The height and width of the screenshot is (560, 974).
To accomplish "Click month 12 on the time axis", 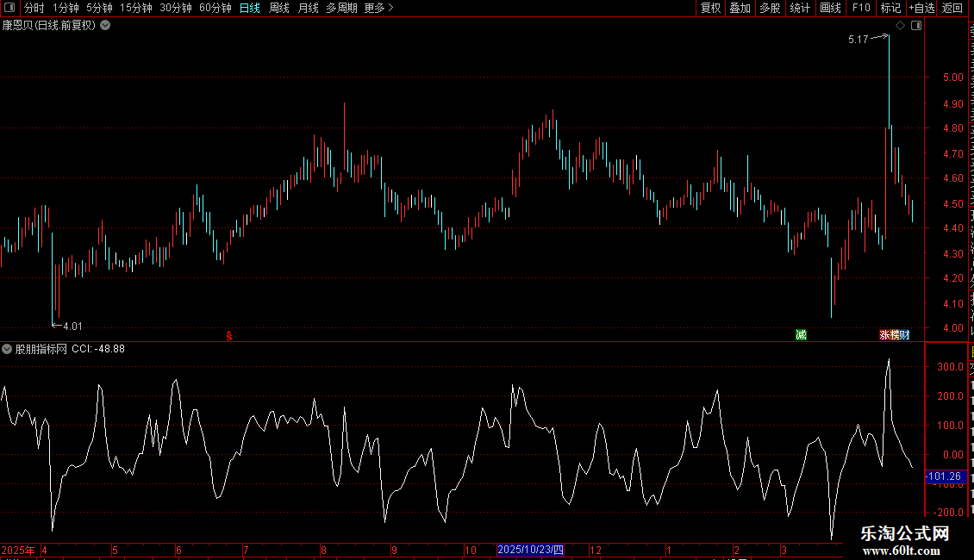I will 595,550.
